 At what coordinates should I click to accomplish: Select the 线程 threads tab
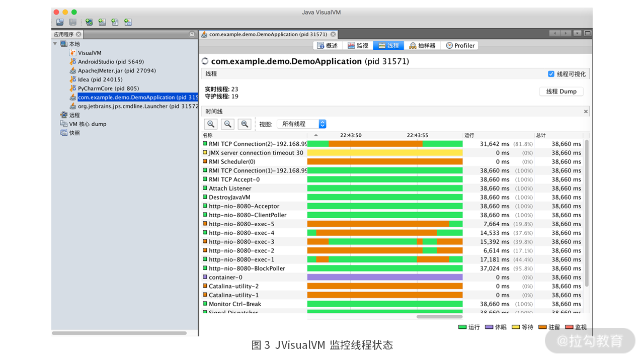[x=388, y=46]
